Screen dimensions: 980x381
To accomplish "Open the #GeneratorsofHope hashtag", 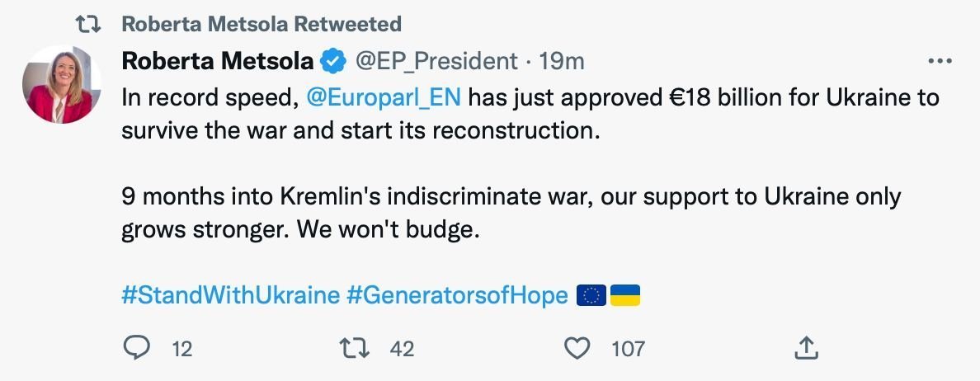I will click(457, 295).
